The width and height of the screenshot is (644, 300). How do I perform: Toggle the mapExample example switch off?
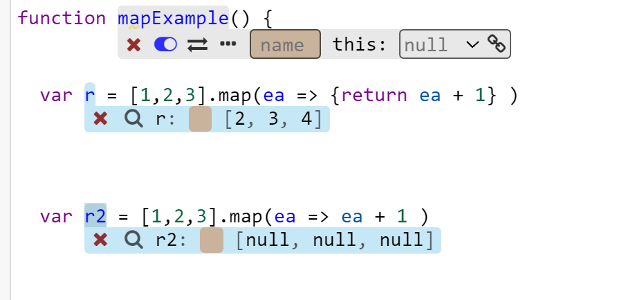[x=166, y=44]
